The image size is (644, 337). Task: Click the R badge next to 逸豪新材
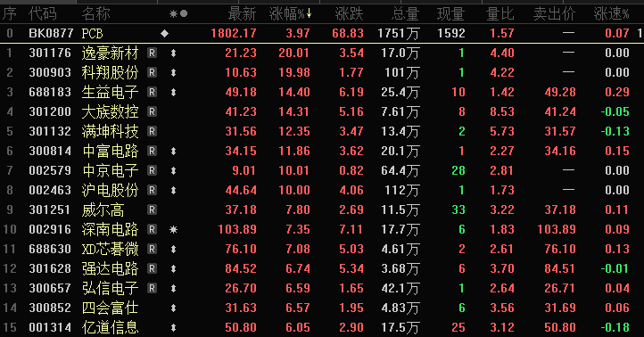point(152,53)
